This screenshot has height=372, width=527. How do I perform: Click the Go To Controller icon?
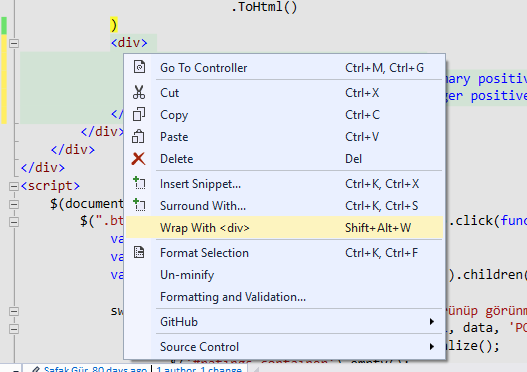click(x=139, y=67)
